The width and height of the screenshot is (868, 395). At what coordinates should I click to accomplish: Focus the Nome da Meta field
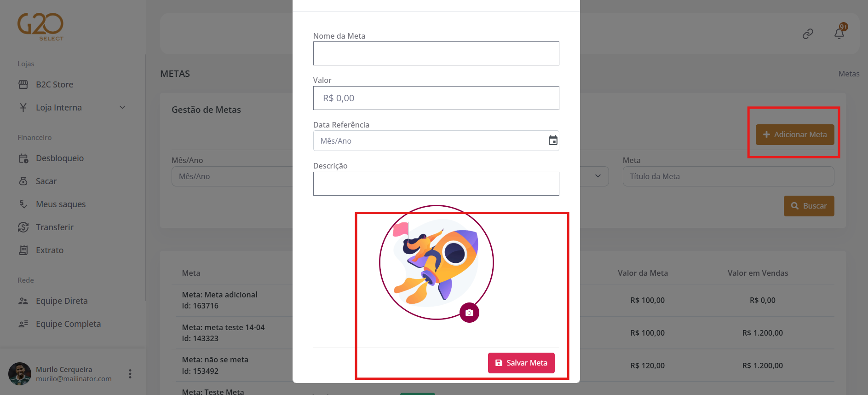[436, 53]
